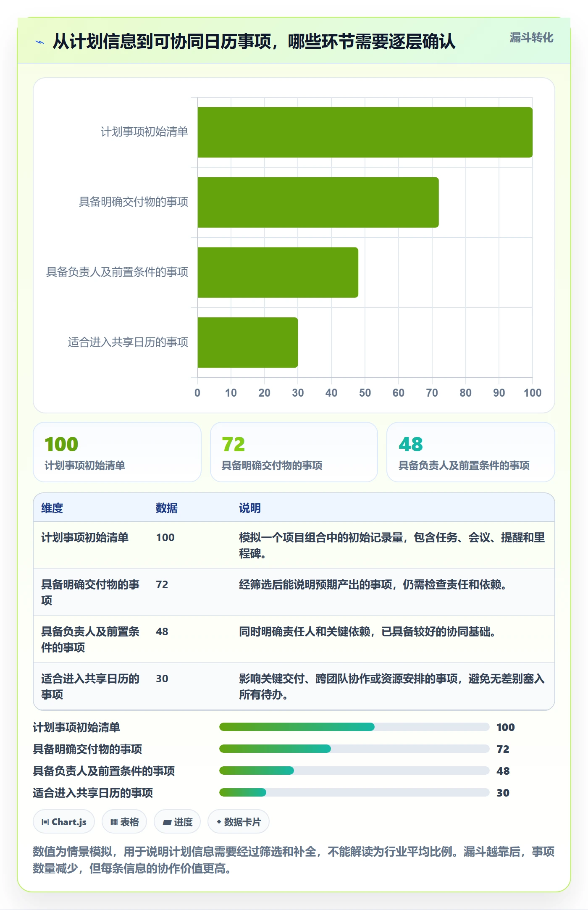Open the stat card showing 72
Image resolution: width=588 pixels, height=910 pixels.
click(x=294, y=452)
